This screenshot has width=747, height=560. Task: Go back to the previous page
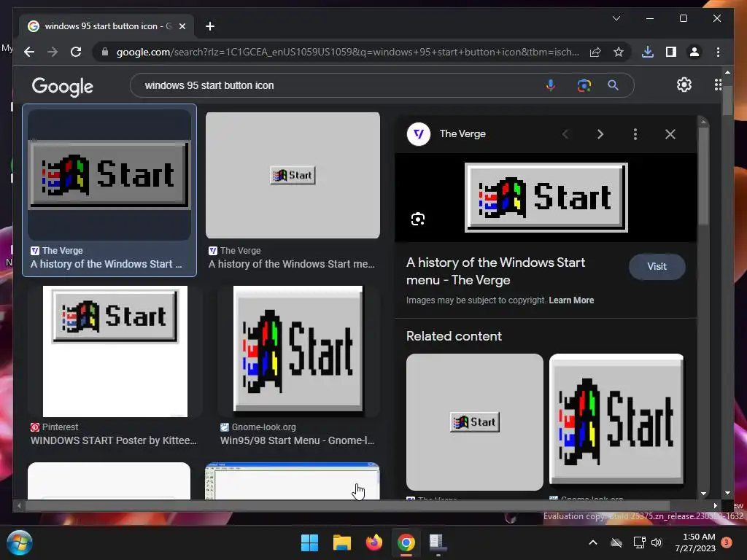(29, 52)
